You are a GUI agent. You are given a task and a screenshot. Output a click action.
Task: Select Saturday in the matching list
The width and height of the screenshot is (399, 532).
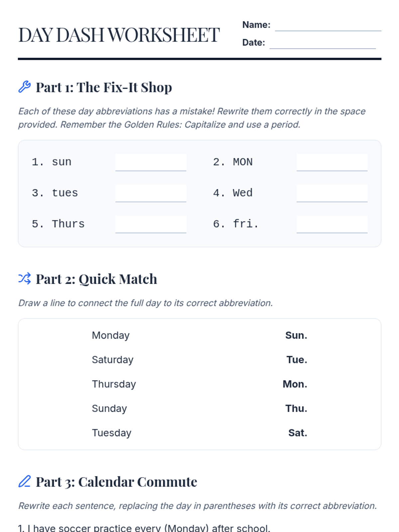[112, 359]
